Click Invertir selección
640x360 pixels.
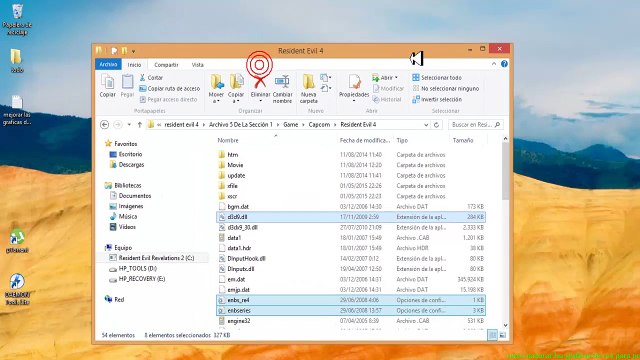tap(437, 100)
